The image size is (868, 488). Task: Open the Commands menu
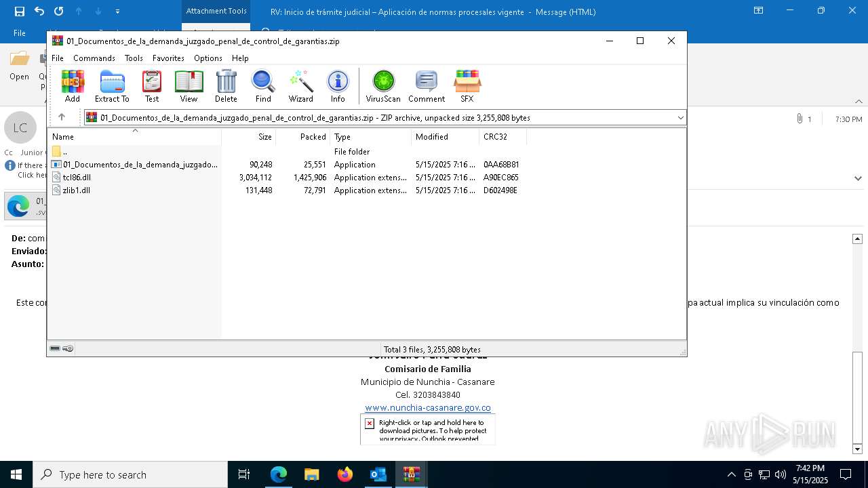pos(94,58)
